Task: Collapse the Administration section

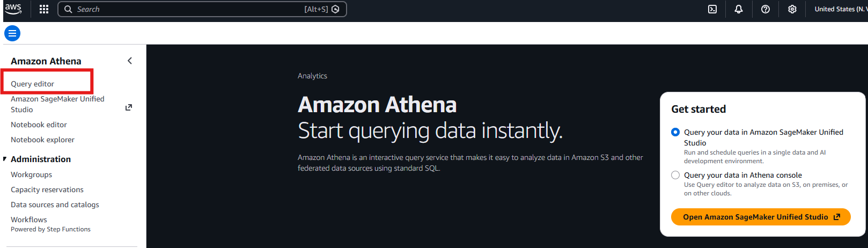Action: pos(5,159)
